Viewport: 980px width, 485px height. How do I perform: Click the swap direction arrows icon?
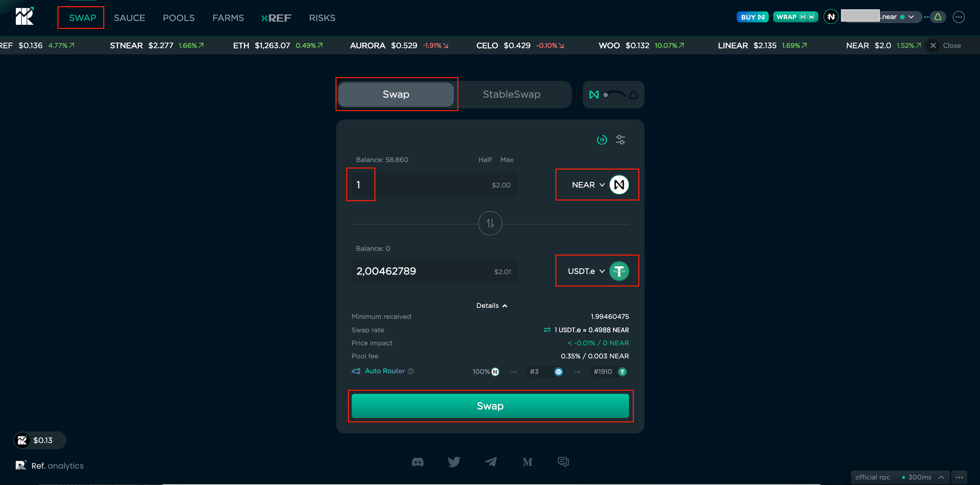pos(490,223)
